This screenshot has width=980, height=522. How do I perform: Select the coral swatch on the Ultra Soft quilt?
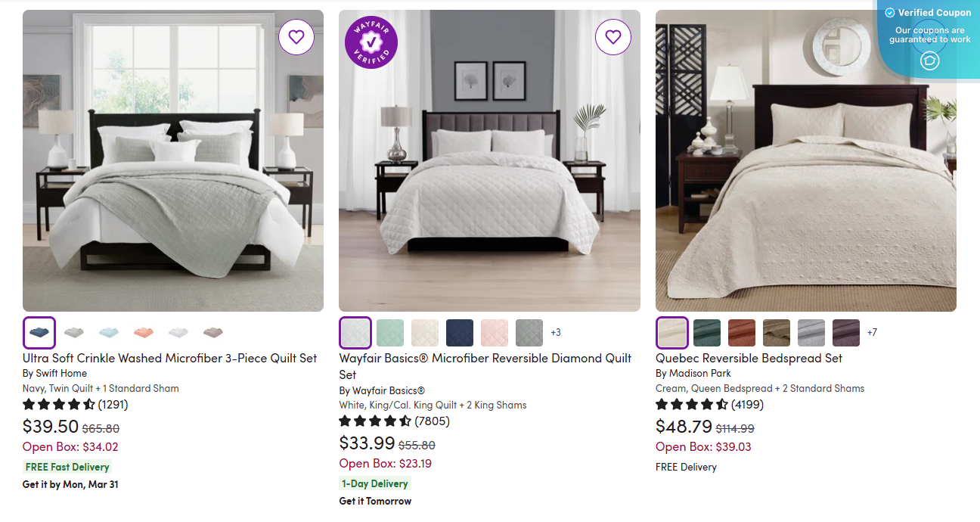(x=143, y=332)
